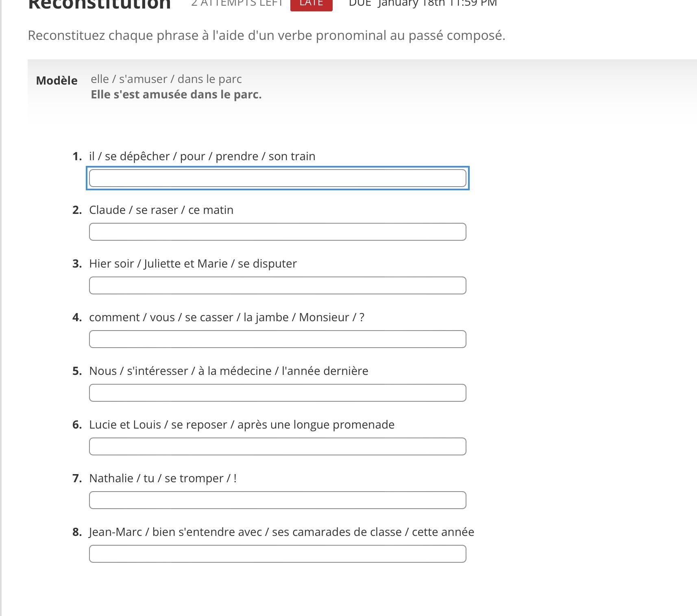
Task: Click the 'Modèle' label
Action: (x=57, y=81)
